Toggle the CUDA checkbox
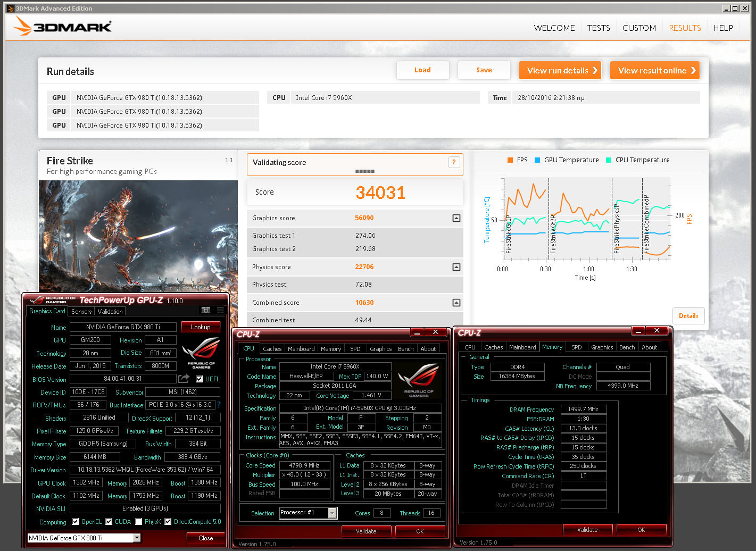Screen dimensions: 756x551 tap(109, 522)
